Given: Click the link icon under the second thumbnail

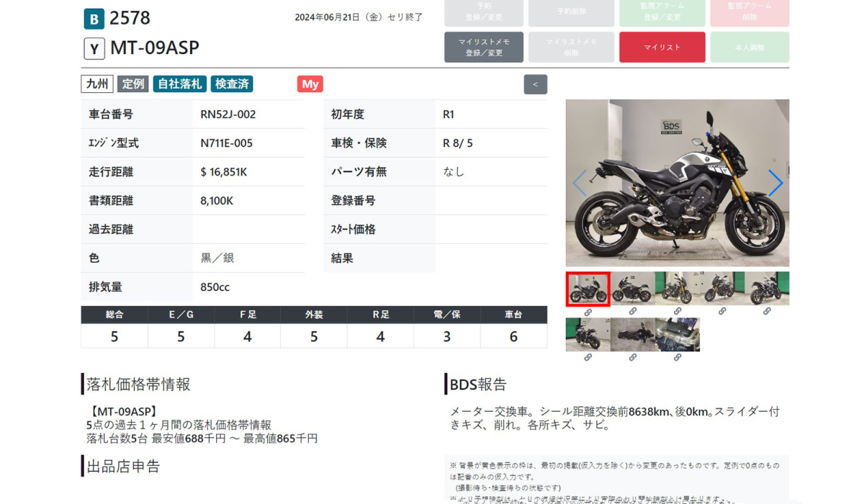Looking at the screenshot, I should click(633, 312).
